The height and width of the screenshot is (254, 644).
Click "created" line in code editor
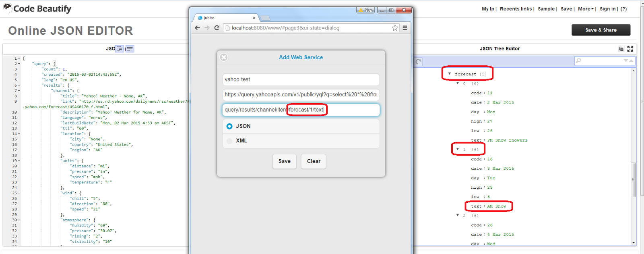point(82,75)
